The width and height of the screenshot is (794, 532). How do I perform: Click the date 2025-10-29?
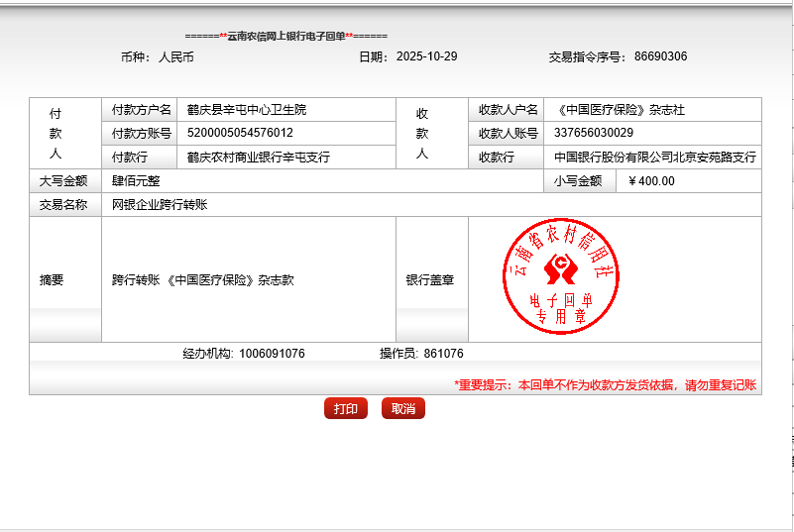(x=426, y=56)
